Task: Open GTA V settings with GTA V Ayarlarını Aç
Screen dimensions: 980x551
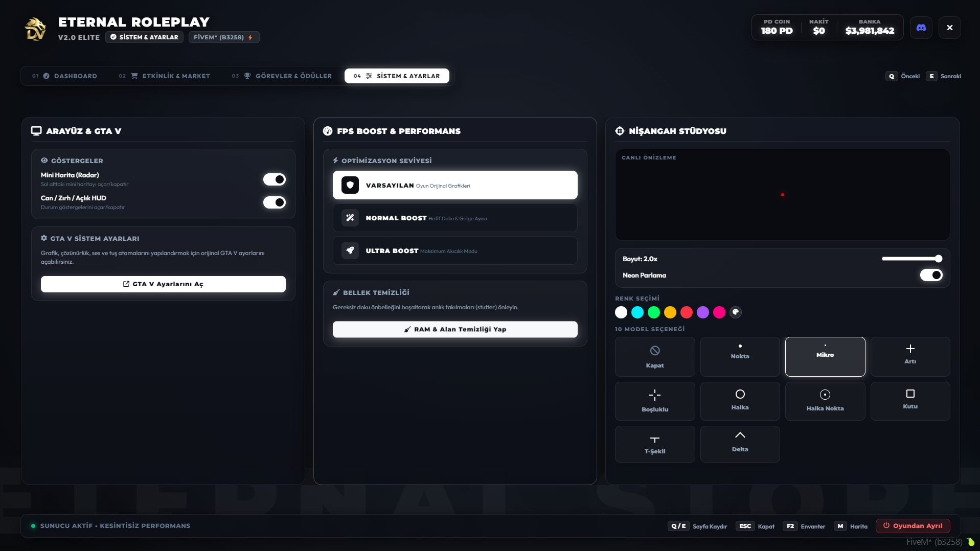Action: [x=163, y=284]
